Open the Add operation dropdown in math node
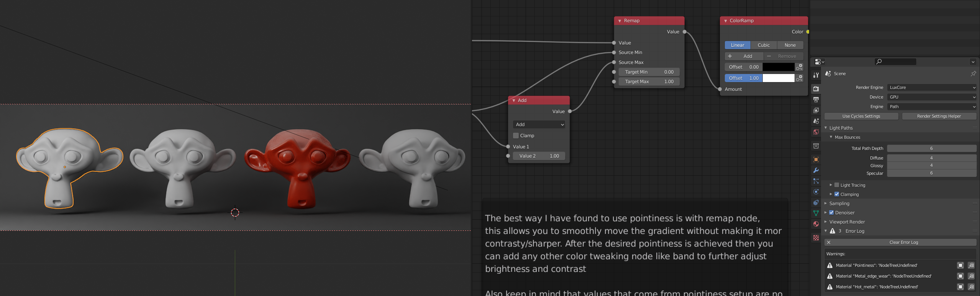 point(539,125)
